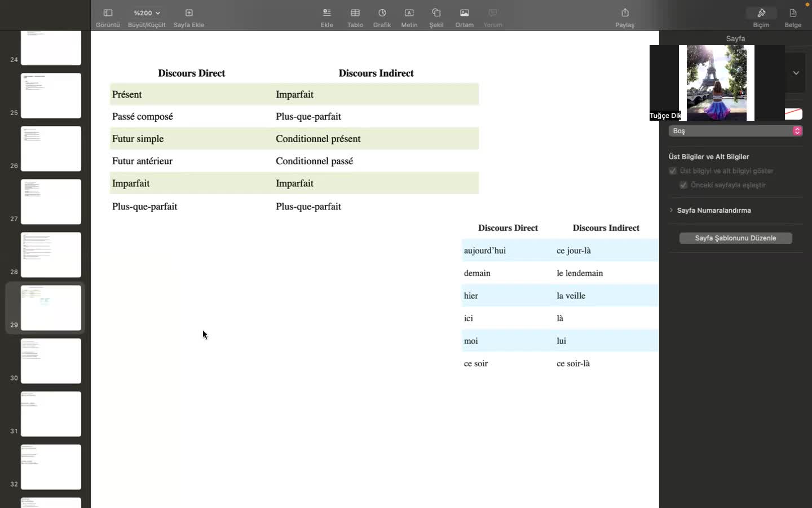Select page 28 thumbnail
The image size is (812, 508).
coord(51,255)
